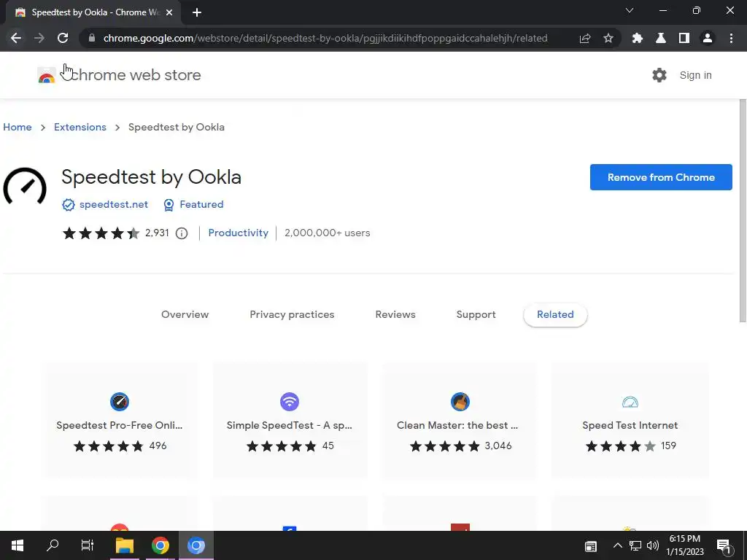
Task: Open File Explorer from taskbar
Action: click(x=125, y=545)
